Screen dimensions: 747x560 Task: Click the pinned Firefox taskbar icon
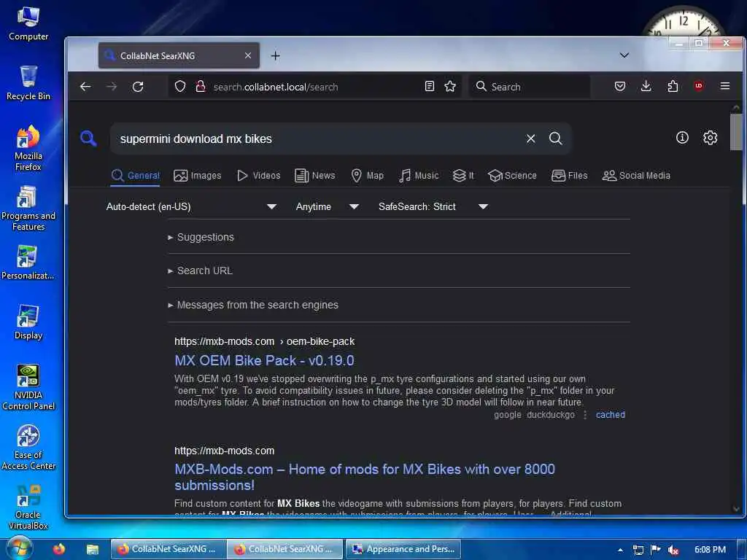tap(59, 549)
